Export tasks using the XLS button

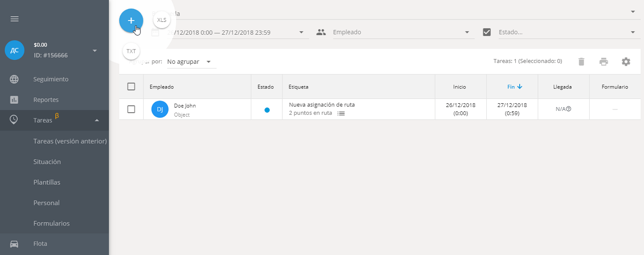(162, 20)
